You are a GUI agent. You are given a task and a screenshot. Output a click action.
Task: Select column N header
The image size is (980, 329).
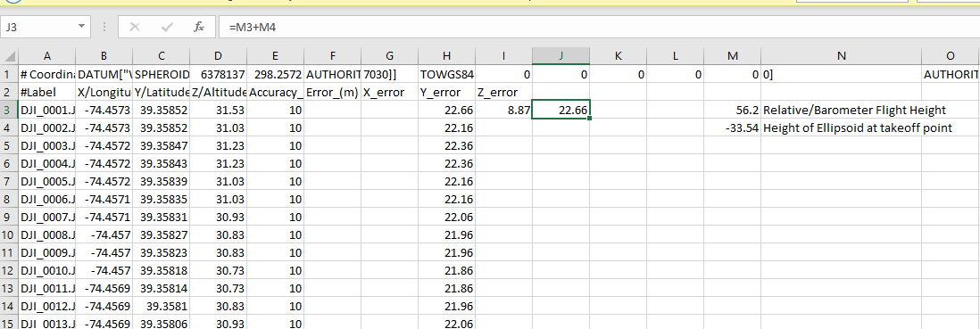[842, 56]
